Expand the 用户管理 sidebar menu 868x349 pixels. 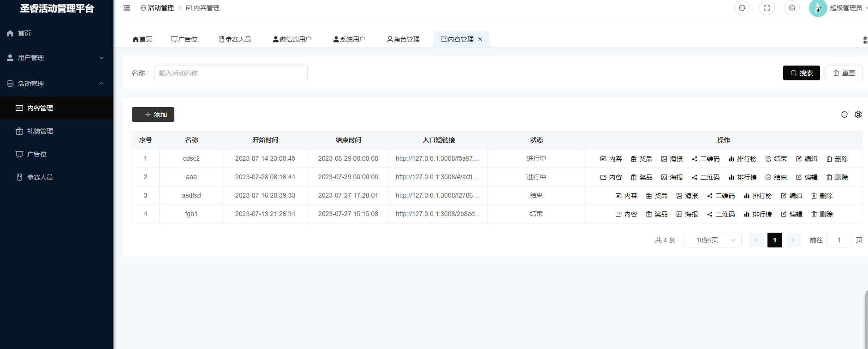click(x=57, y=58)
